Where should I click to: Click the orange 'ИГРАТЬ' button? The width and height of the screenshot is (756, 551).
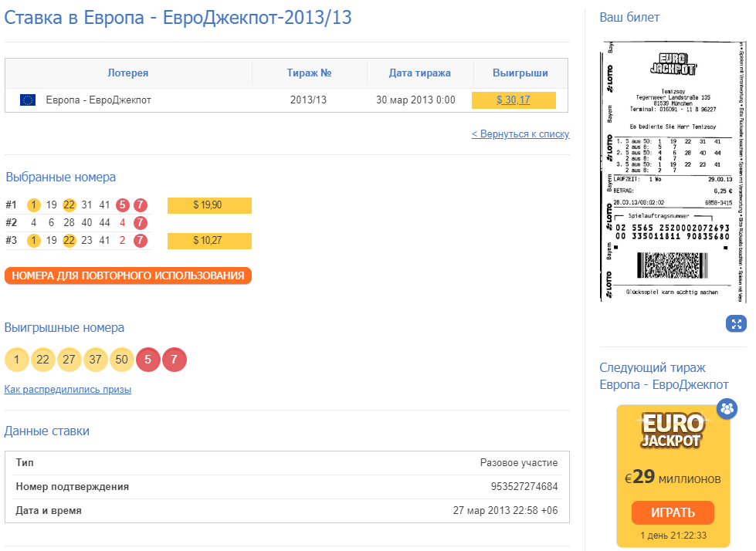(x=673, y=512)
